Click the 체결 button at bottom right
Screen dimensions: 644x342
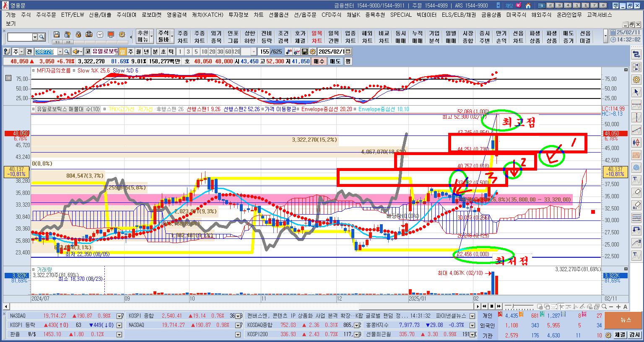(620, 335)
